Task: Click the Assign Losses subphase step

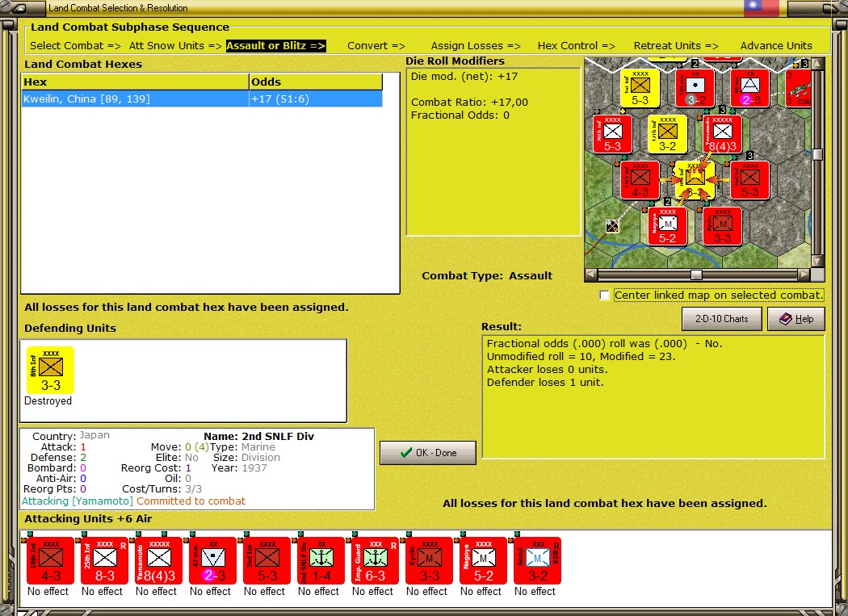Action: click(x=476, y=45)
